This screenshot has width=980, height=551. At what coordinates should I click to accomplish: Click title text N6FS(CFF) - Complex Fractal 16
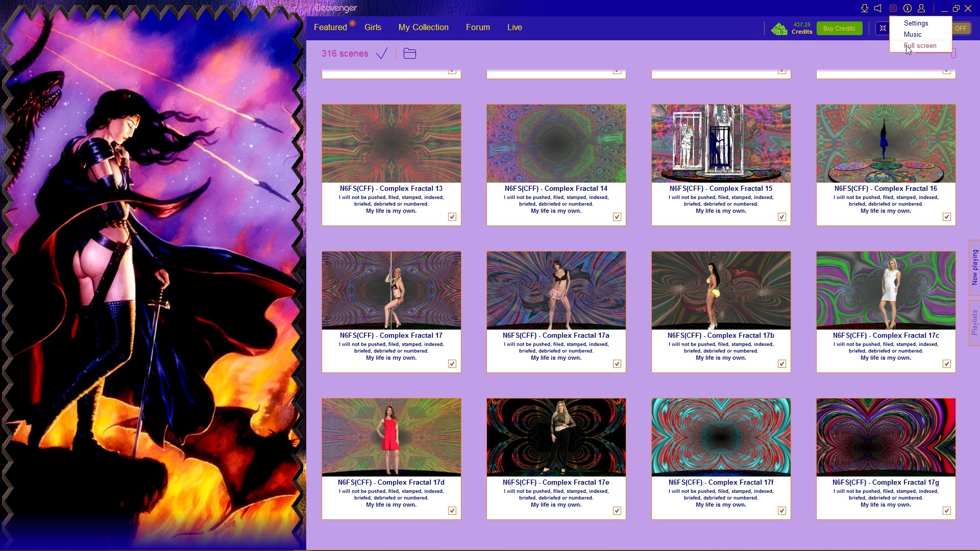tap(886, 189)
